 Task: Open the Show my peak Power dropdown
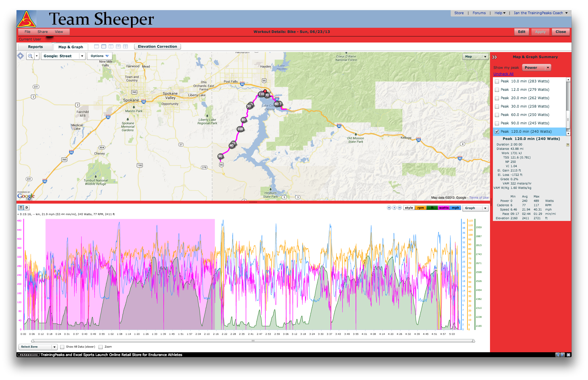coord(536,68)
